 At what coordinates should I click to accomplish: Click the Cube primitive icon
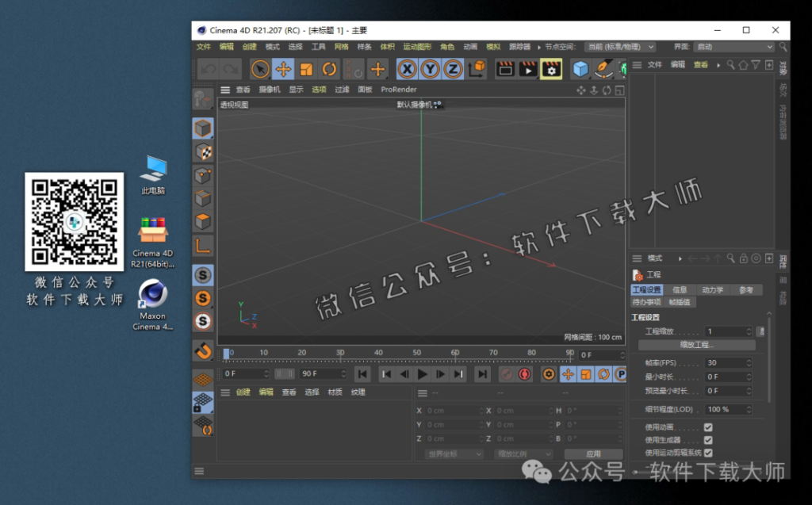pyautogui.click(x=580, y=69)
